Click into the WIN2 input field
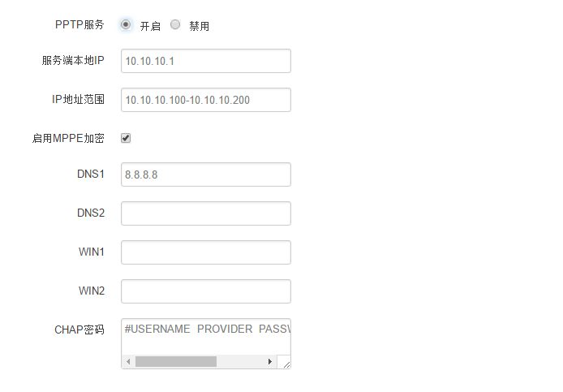The height and width of the screenshot is (392, 563). pos(205,291)
